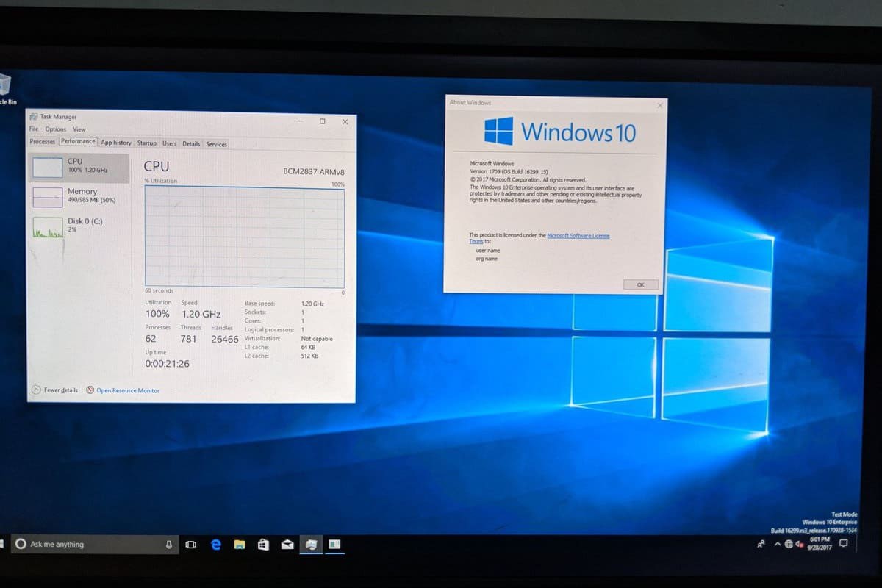Select the Disk 0 (C:) pane
Viewport: 882px width, 588px height.
[77, 224]
